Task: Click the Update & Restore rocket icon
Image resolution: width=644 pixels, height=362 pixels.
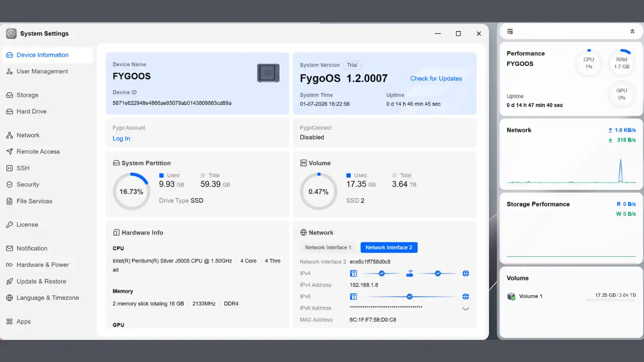Action: coord(9,281)
